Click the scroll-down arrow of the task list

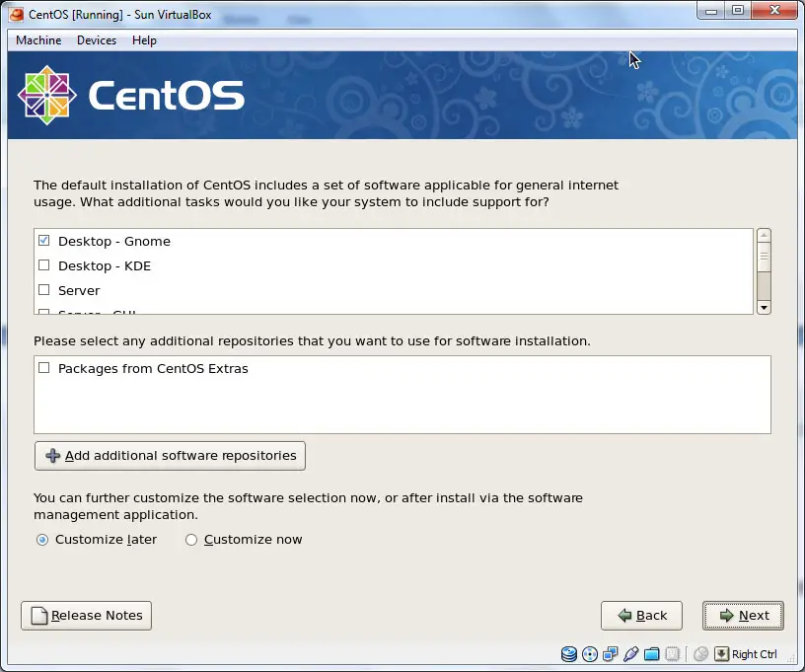(765, 307)
